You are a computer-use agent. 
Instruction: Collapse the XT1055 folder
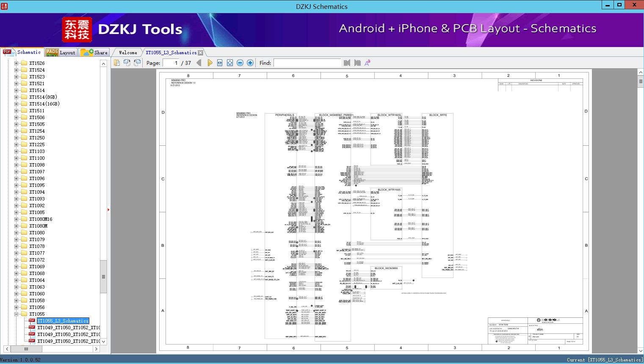click(x=17, y=314)
